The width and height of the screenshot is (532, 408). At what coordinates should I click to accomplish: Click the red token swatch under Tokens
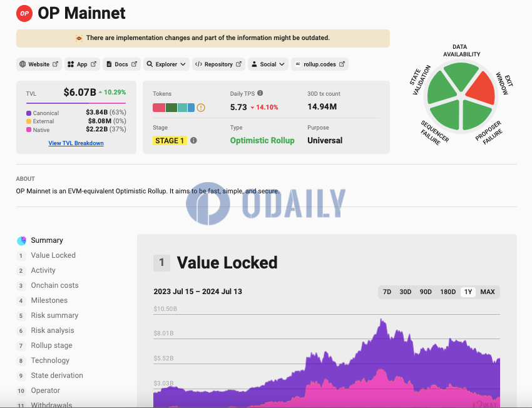click(x=159, y=108)
